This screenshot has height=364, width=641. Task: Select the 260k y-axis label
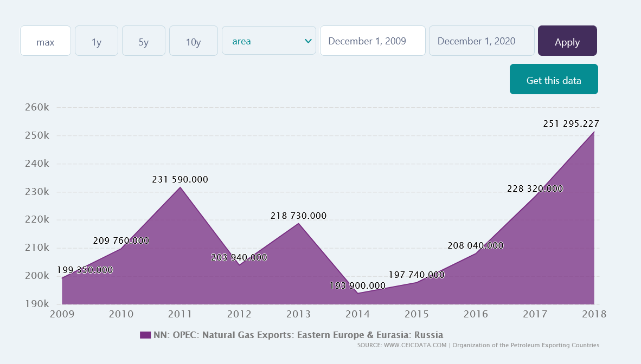point(37,107)
